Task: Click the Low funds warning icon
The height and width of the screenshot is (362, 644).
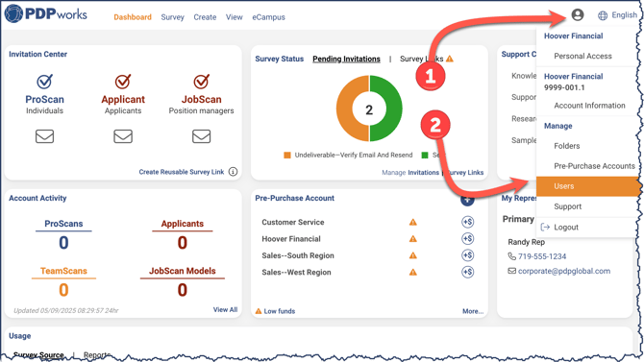Action: click(x=259, y=311)
